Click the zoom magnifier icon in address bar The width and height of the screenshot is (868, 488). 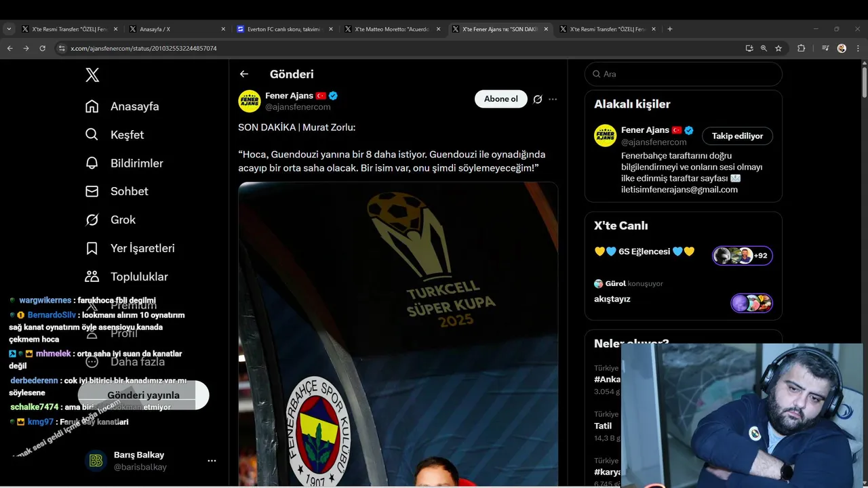click(x=764, y=48)
